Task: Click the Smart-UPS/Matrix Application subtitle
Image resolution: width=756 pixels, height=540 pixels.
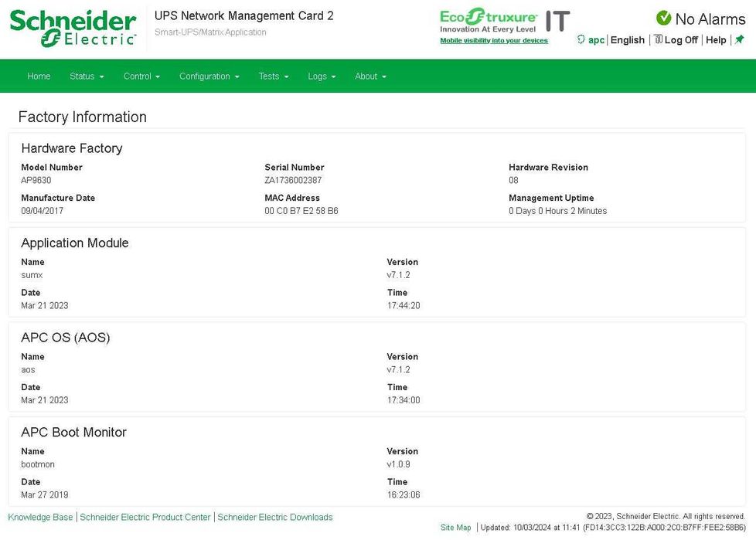Action: click(x=210, y=32)
